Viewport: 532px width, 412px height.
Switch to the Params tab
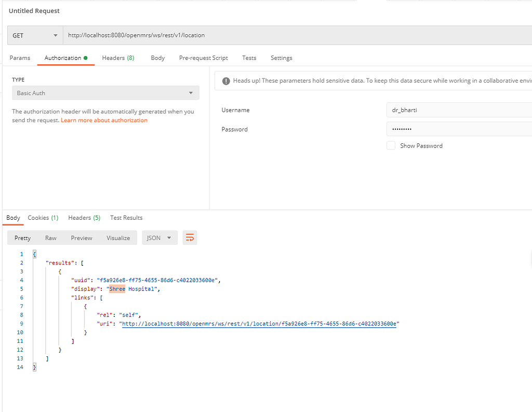(x=20, y=58)
